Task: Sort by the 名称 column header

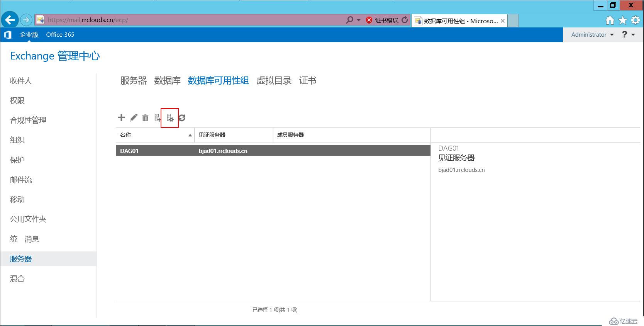Action: tap(155, 135)
